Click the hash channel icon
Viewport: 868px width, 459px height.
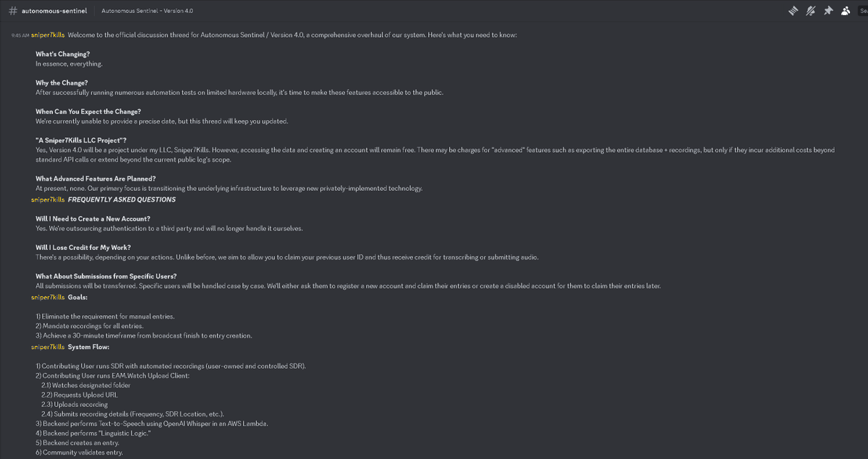12,11
